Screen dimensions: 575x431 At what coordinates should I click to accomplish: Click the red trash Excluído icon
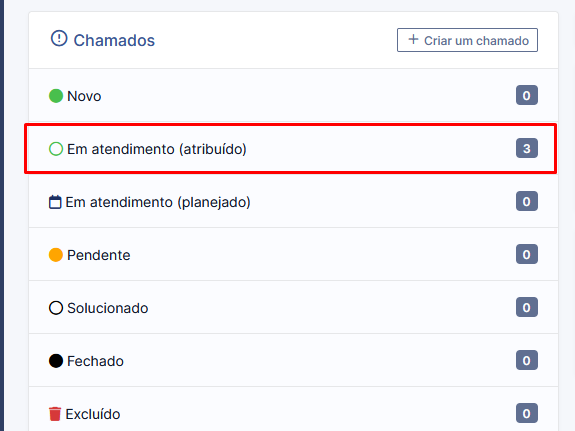point(55,414)
